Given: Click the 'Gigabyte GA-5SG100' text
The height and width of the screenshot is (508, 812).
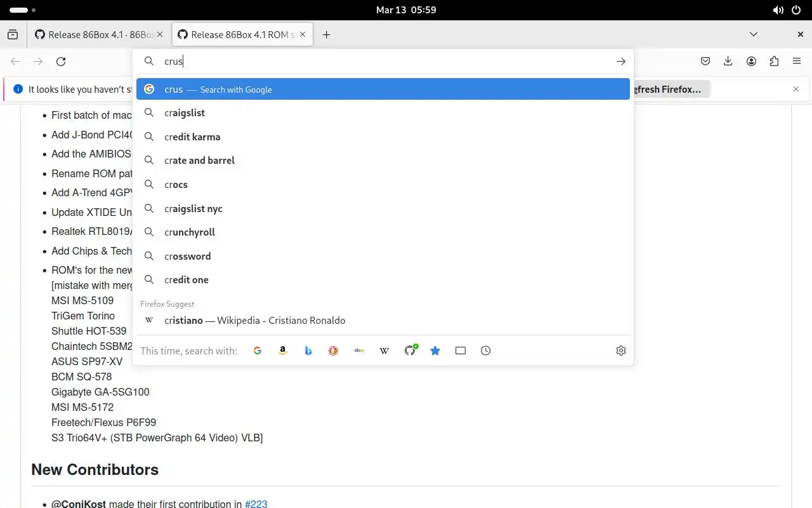Looking at the screenshot, I should (x=100, y=392).
